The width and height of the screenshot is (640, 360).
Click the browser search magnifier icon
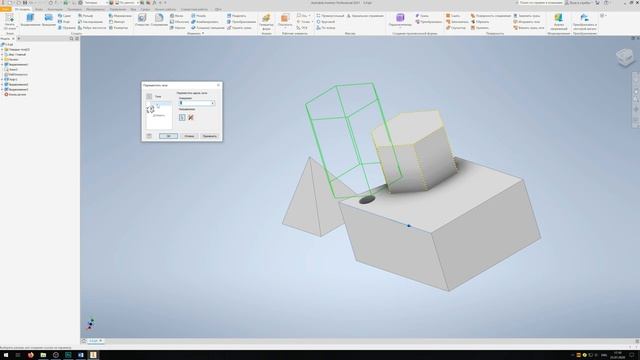(x=71, y=38)
